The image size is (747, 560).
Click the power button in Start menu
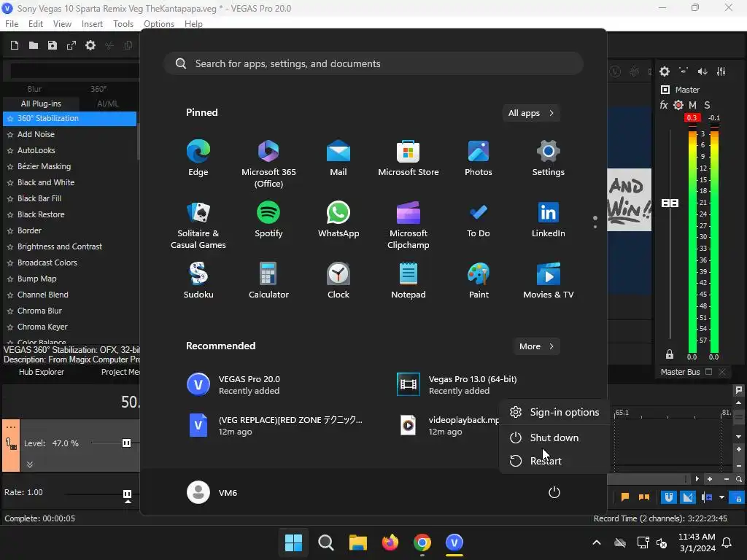(x=554, y=492)
